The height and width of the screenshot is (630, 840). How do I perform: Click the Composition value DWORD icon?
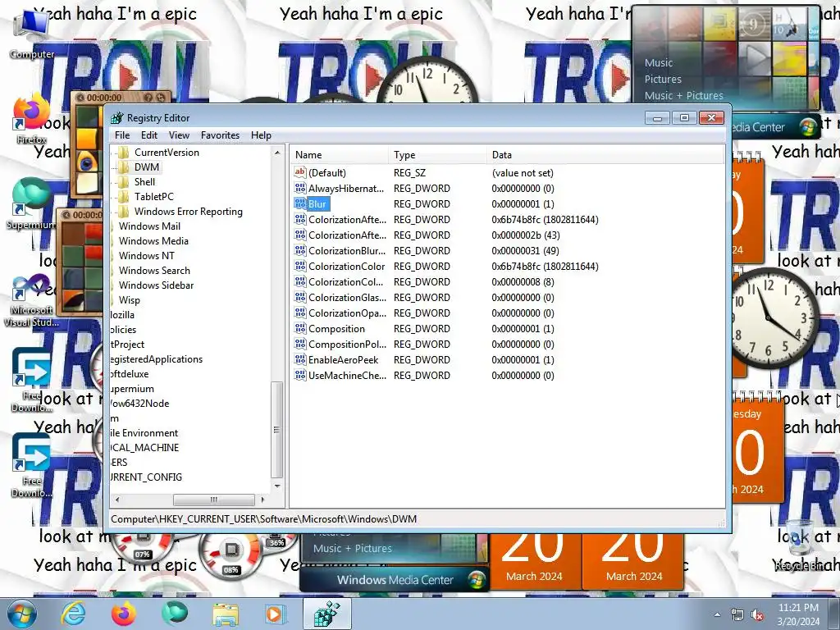pos(300,328)
